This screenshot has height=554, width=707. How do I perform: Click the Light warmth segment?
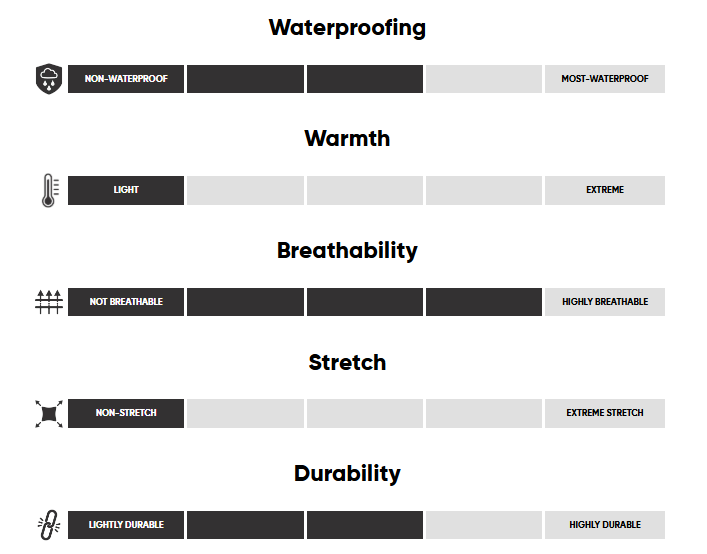(x=126, y=190)
